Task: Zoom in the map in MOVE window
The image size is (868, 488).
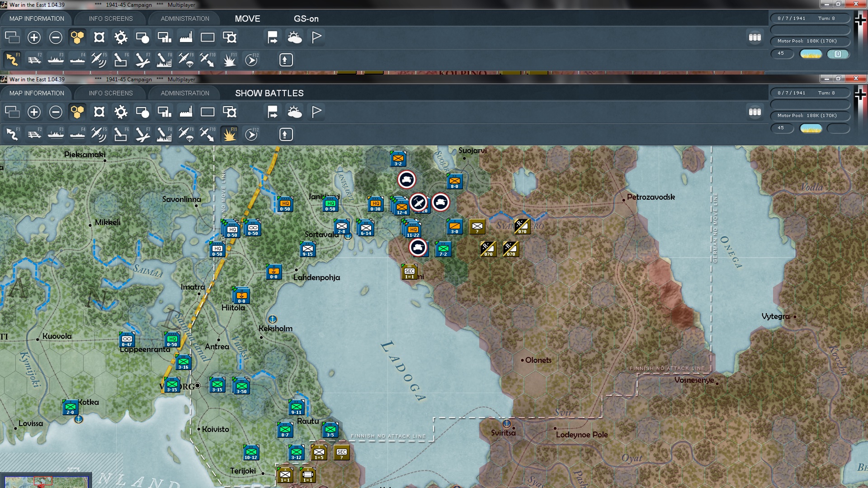Action: (34, 38)
